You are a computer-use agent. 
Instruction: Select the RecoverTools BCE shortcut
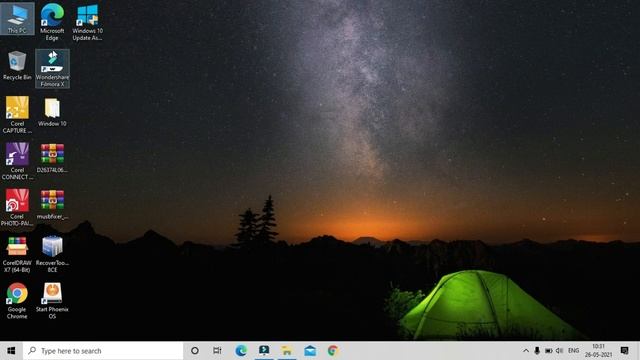(52, 254)
